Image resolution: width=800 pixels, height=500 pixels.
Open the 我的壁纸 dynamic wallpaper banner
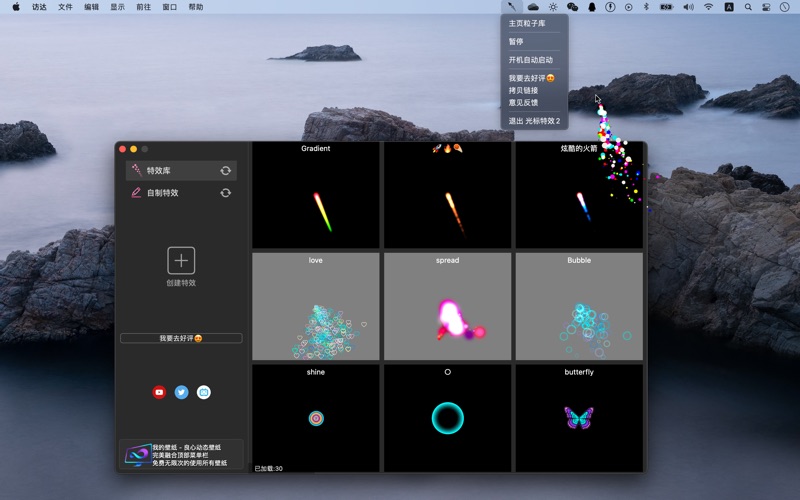coord(181,455)
